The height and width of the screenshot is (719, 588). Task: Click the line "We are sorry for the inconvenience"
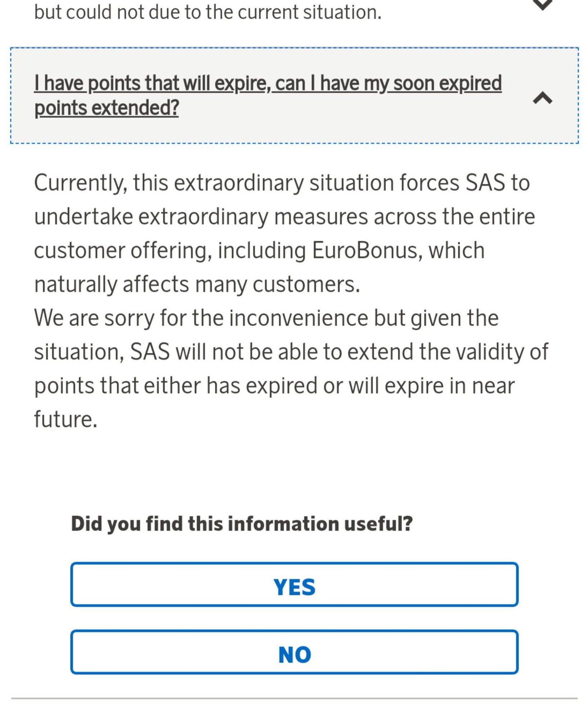click(266, 319)
